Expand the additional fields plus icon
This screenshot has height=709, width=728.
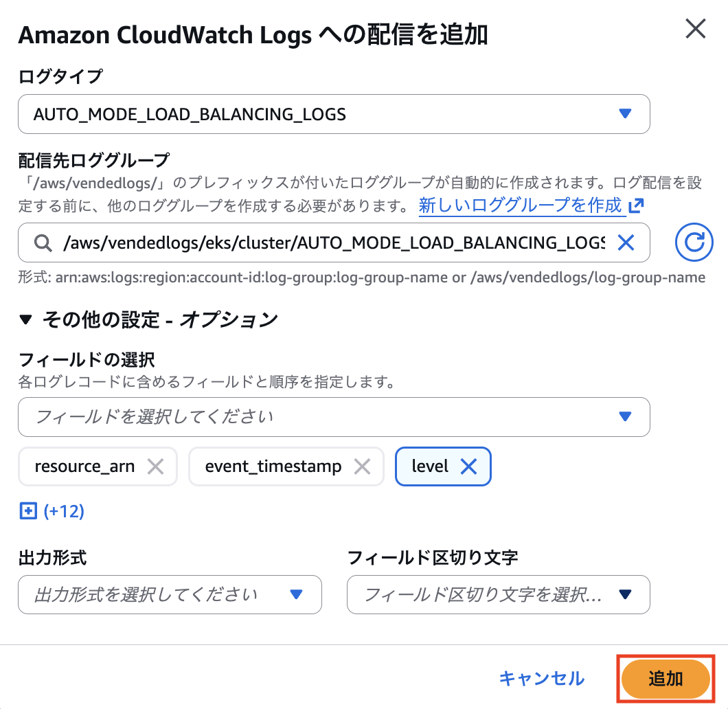27,511
